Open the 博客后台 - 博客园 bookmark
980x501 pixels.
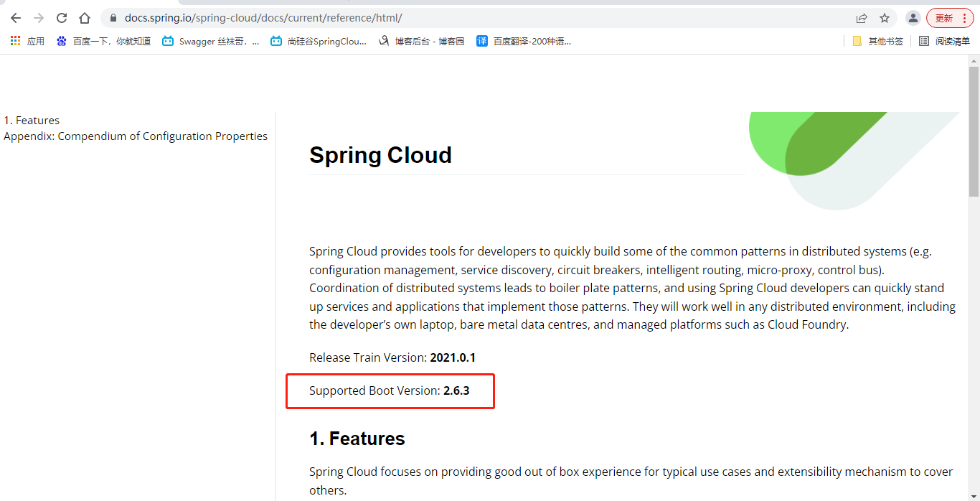coord(422,42)
